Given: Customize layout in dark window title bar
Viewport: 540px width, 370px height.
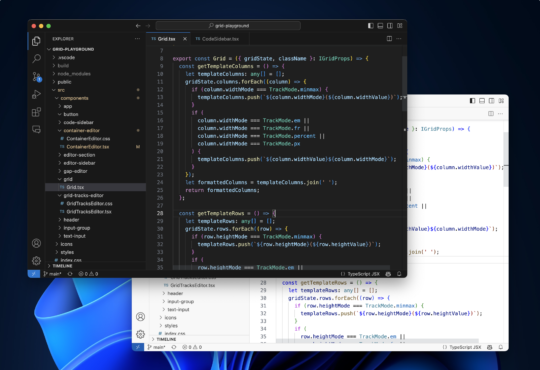Looking at the screenshot, I should click(399, 26).
